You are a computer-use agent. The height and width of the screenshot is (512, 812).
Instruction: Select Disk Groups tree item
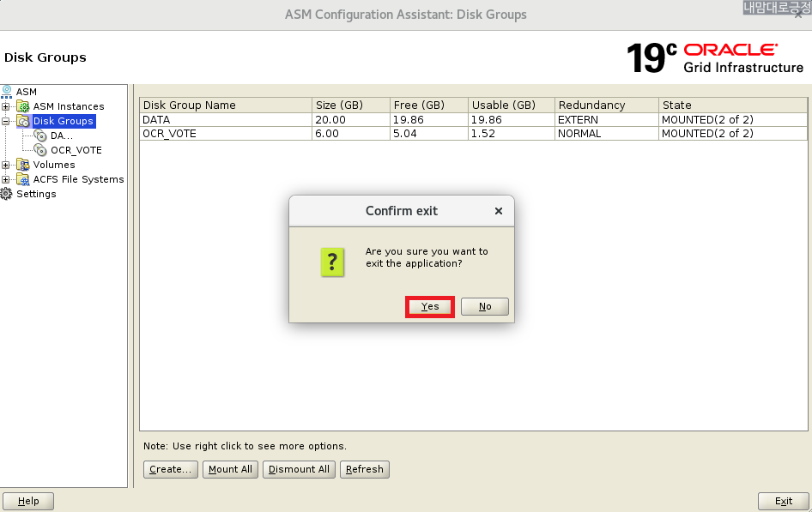point(64,121)
